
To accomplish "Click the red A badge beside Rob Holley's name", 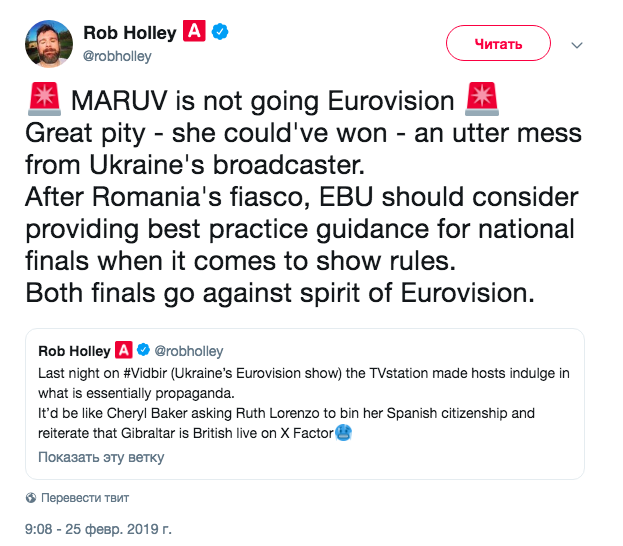I will 195,33.
